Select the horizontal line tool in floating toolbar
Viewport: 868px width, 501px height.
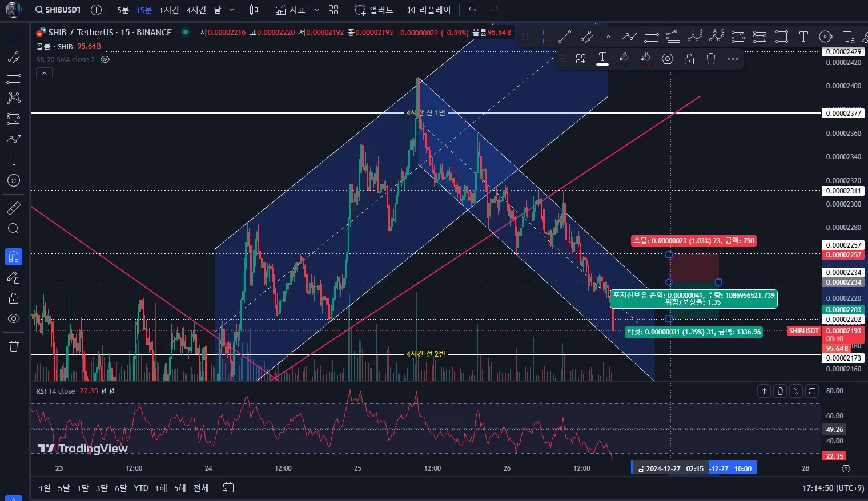tap(608, 37)
